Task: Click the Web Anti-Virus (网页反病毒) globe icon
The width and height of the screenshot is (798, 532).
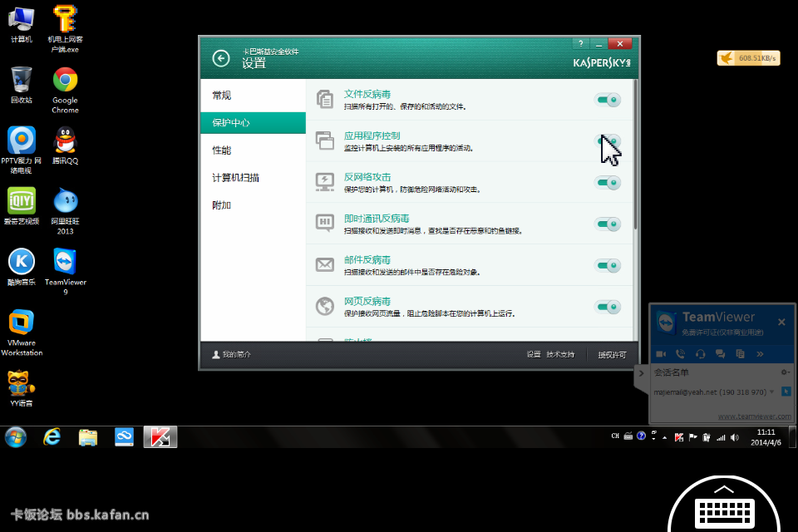Action: [x=325, y=306]
